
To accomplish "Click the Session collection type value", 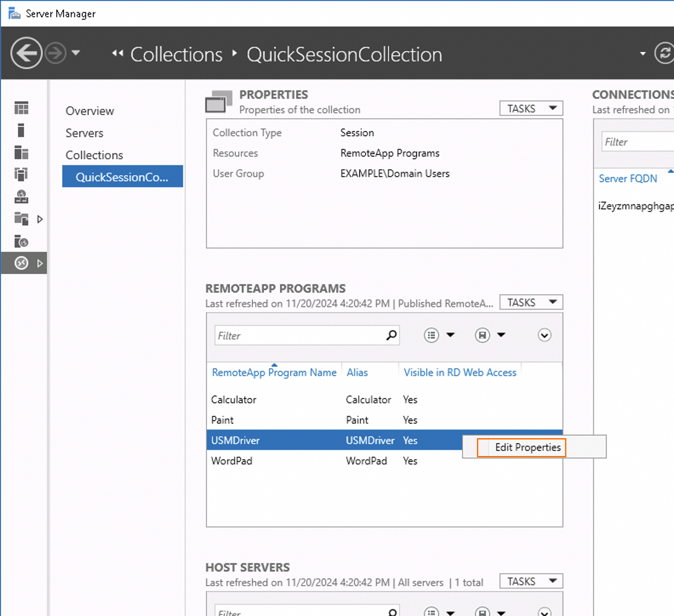I will pyautogui.click(x=357, y=133).
